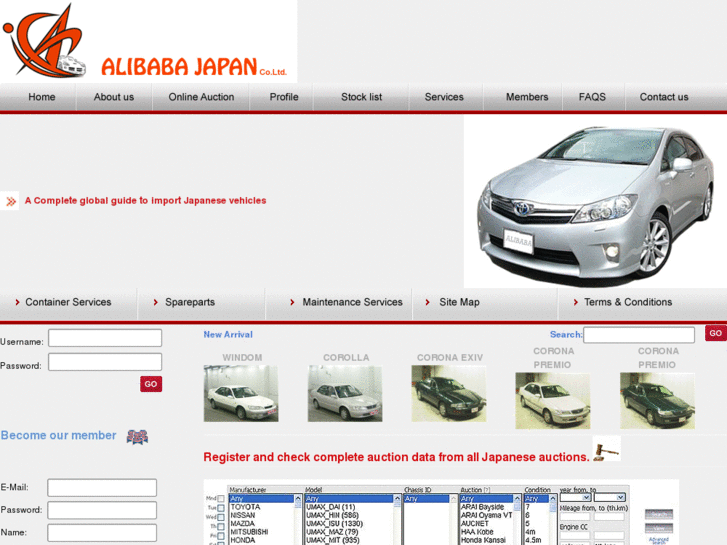
Task: Click the red arrow beside Terms & Conditions
Action: pos(575,302)
